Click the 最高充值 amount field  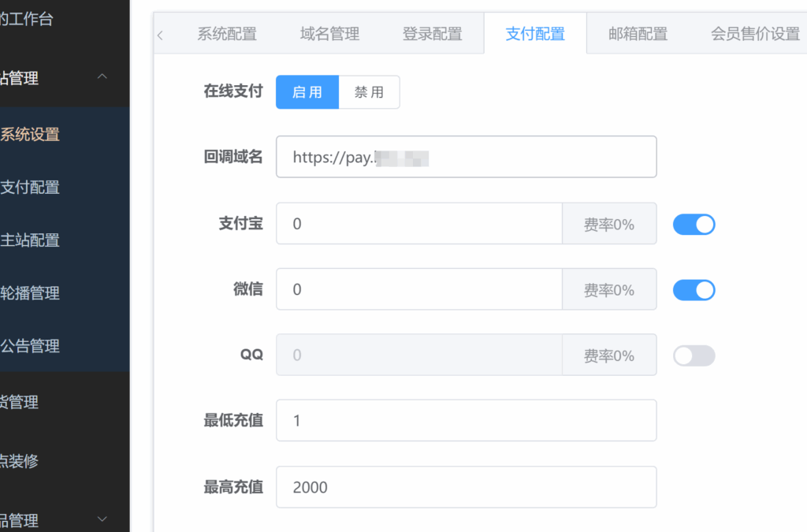click(467, 487)
